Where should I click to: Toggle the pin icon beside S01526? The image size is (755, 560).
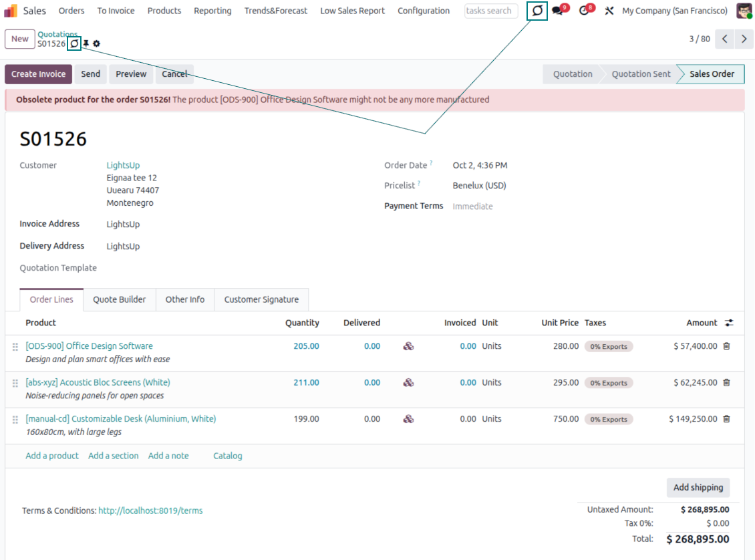(x=86, y=44)
